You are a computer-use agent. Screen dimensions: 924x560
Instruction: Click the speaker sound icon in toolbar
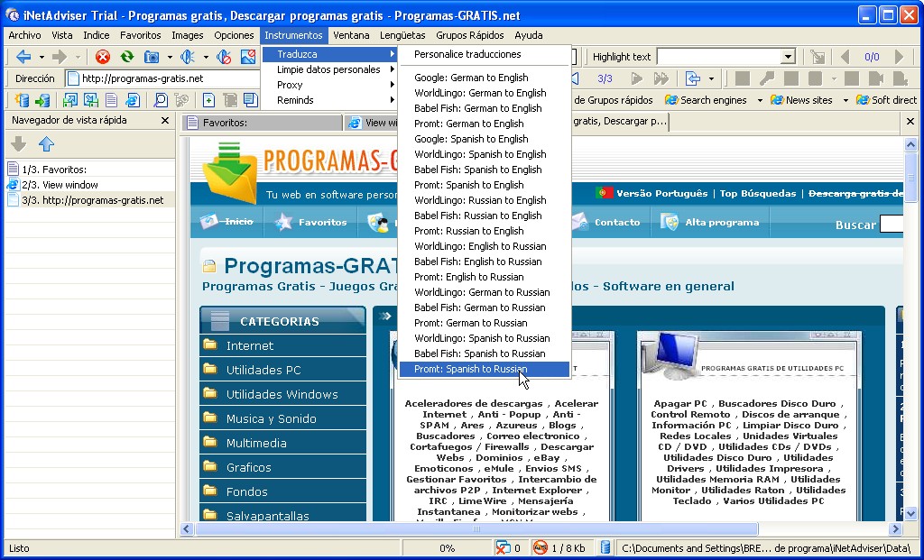pos(188,57)
